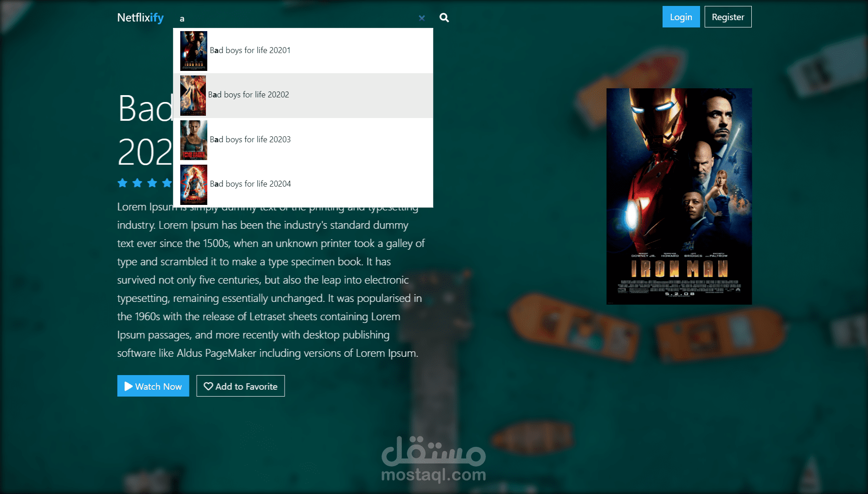The height and width of the screenshot is (494, 868).
Task: Click Add to Favorite button
Action: (x=240, y=386)
